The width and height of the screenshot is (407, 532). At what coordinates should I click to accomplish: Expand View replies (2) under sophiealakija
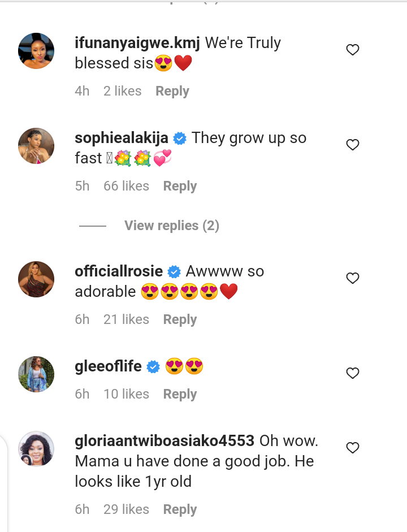click(x=171, y=226)
